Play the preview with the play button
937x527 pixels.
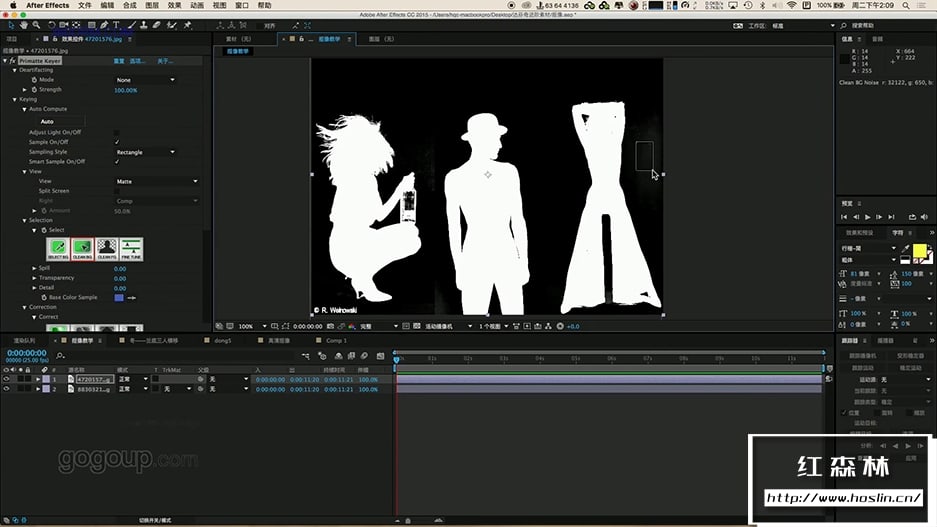[868, 217]
